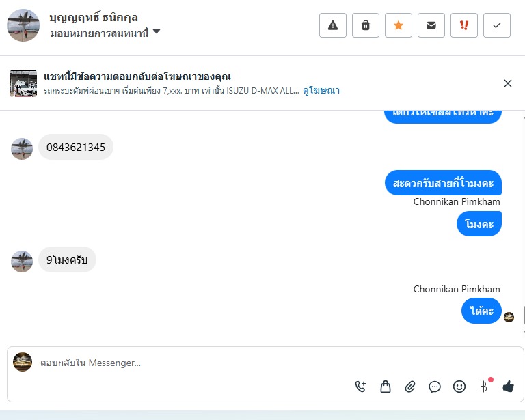525x420 pixels.
Task: Click into the Messenger reply text field
Action: point(194,363)
